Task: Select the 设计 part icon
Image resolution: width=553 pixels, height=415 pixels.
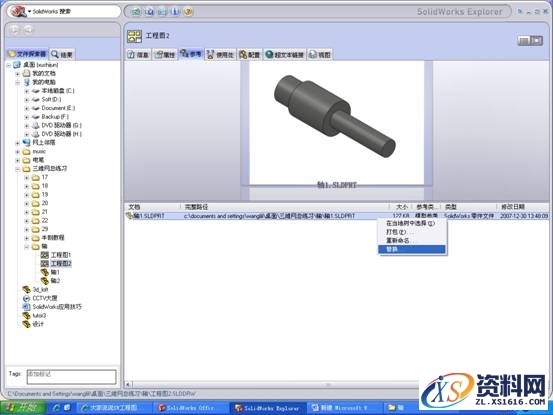Action: point(26,324)
